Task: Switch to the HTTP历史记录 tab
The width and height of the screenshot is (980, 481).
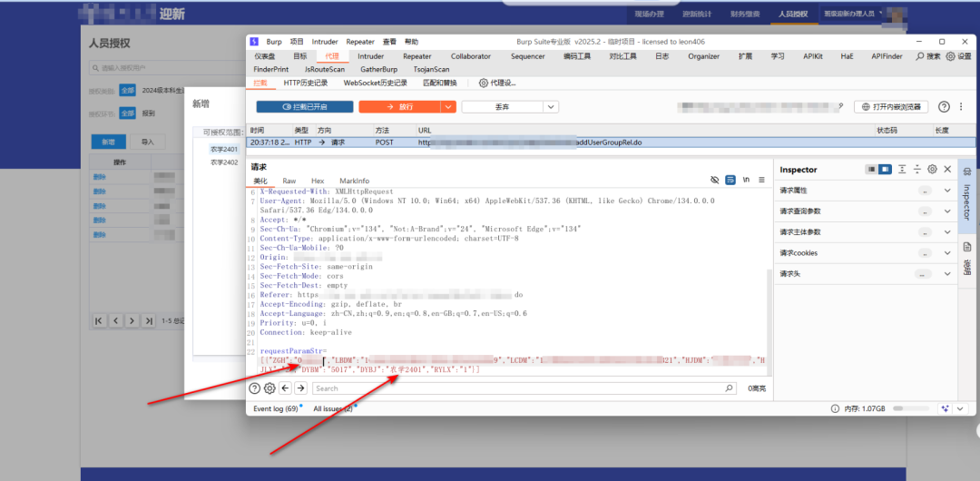Action: 306,83
